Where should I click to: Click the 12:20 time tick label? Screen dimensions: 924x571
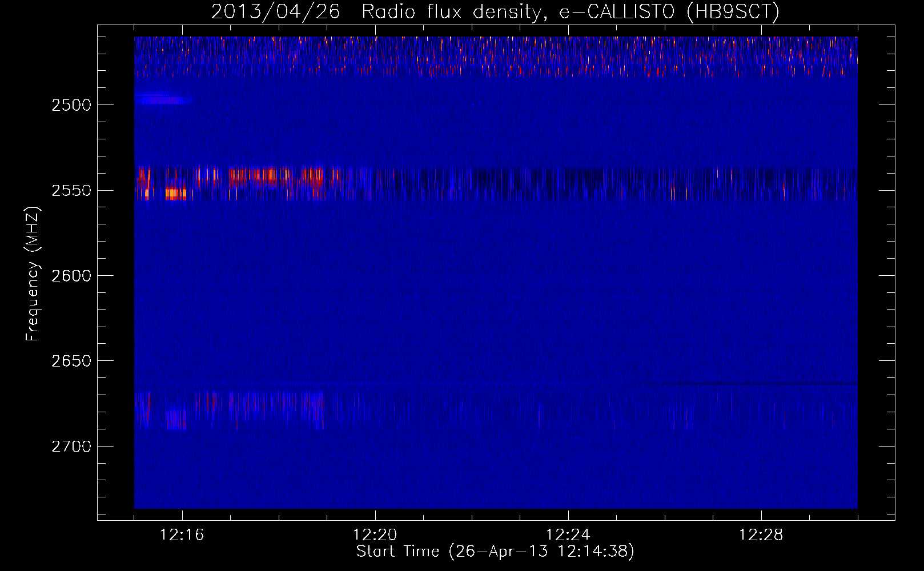pos(375,534)
